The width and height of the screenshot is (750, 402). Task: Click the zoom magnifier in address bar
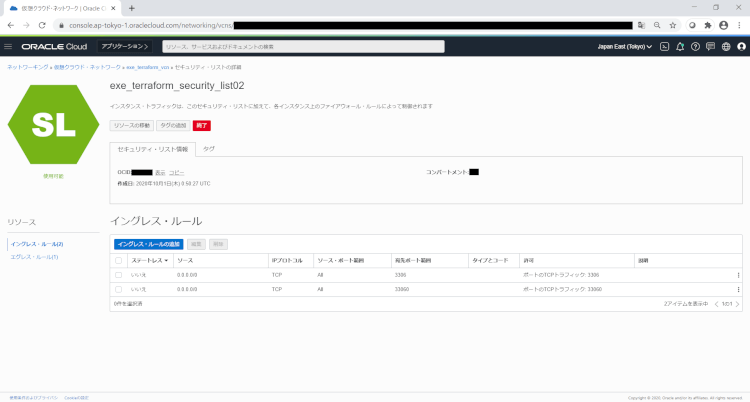tap(657, 25)
